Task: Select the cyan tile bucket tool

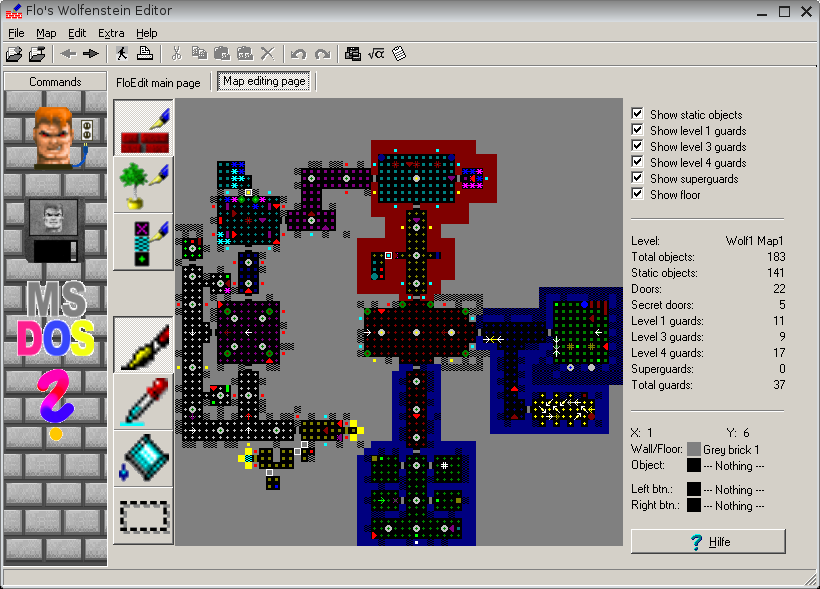Action: pyautogui.click(x=144, y=458)
